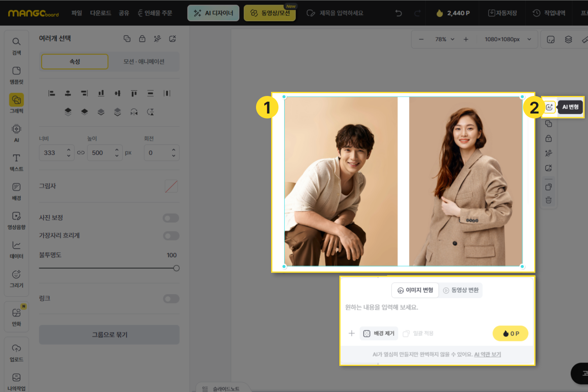Click the align right icon
The image size is (588, 392).
(x=85, y=94)
